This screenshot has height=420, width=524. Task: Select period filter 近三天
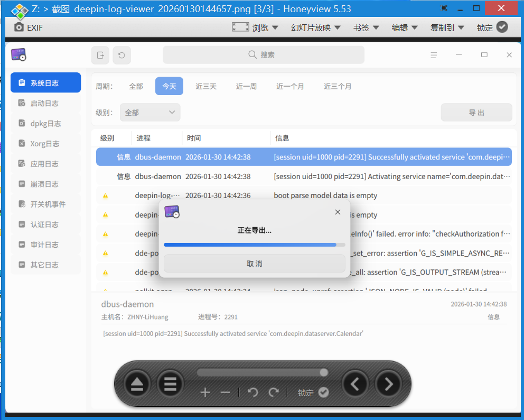click(206, 86)
